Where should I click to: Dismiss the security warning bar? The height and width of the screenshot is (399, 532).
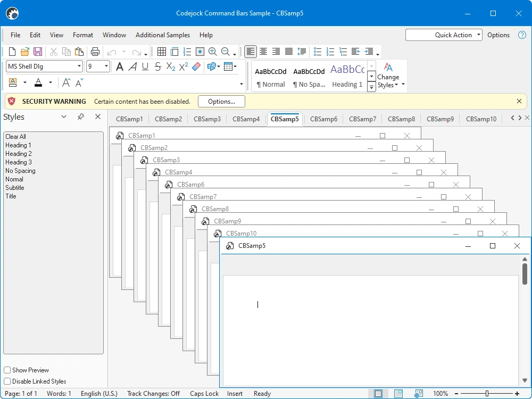519,101
